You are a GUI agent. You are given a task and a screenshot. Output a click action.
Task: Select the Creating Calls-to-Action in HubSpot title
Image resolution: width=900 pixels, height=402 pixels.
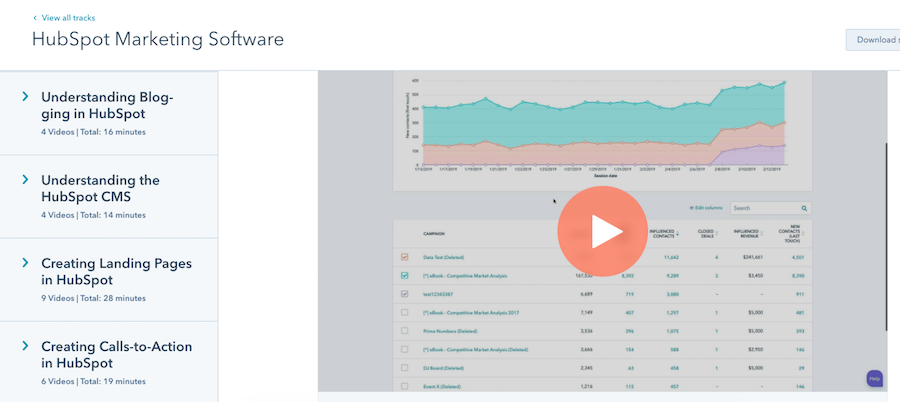[x=117, y=355]
